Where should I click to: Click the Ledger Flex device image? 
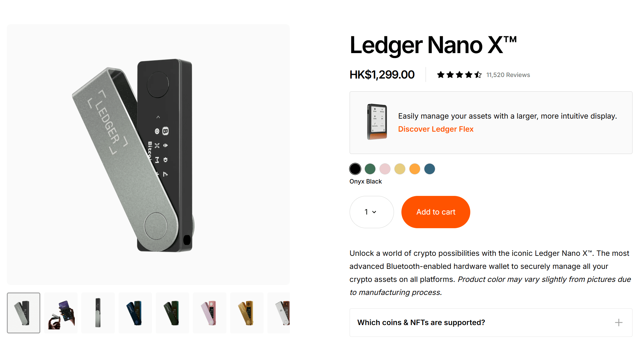pos(377,122)
